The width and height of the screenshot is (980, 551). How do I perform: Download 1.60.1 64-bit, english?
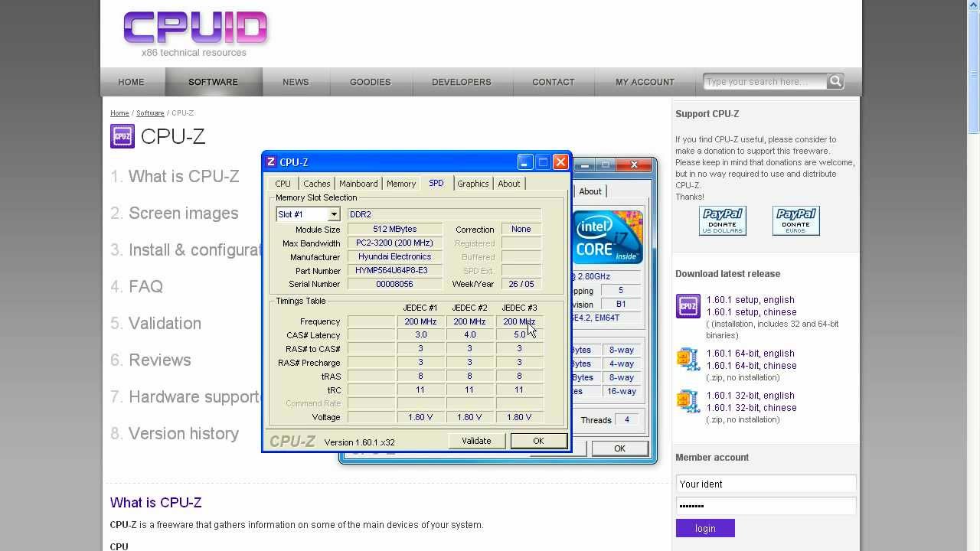(x=750, y=354)
